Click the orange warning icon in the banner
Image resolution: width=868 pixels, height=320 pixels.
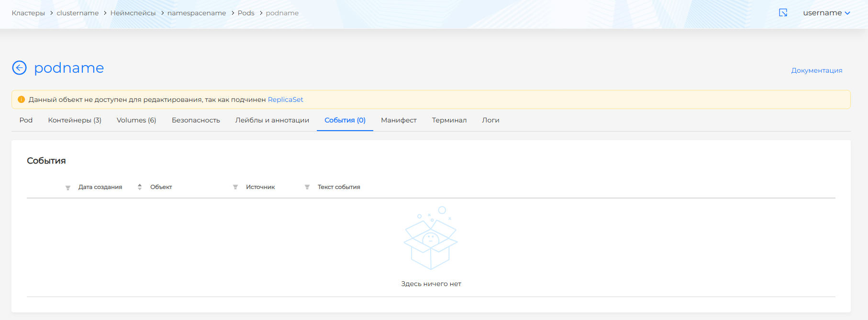point(21,99)
